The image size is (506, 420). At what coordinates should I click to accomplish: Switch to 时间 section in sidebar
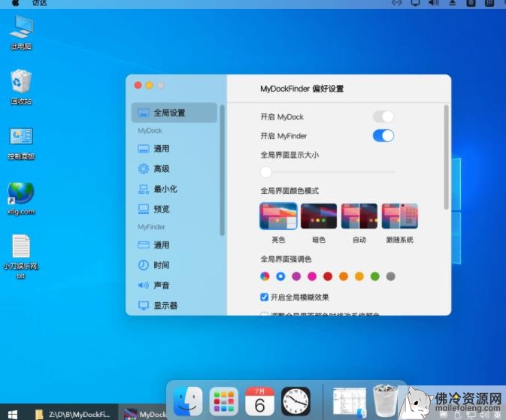point(161,265)
